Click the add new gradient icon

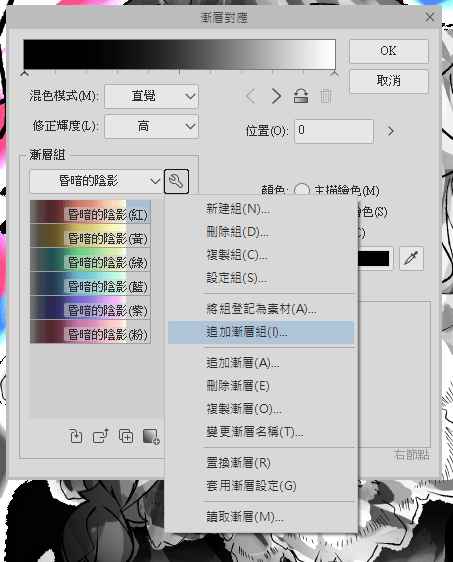tap(151, 436)
